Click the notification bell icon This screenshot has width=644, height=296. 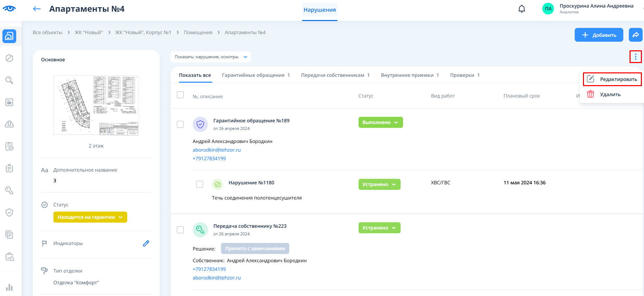click(x=522, y=9)
